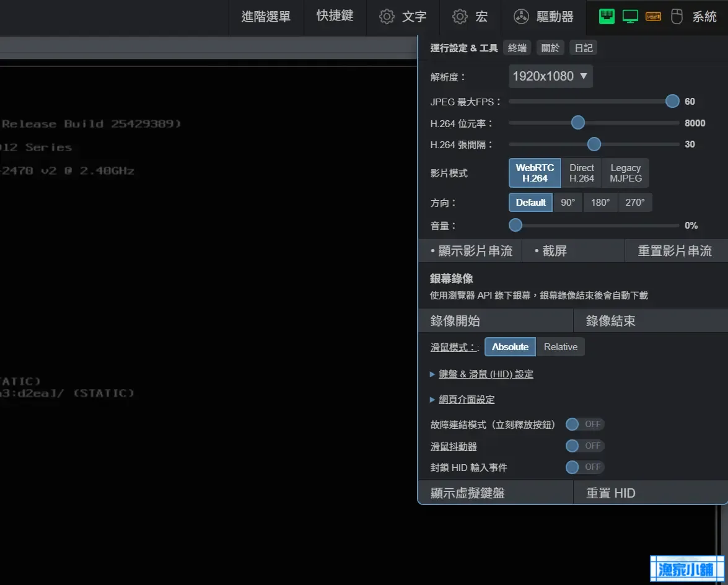The image size is (728, 585).
Task: Click 'Release Build 25429389)' text in the console
Action: tap(92, 124)
